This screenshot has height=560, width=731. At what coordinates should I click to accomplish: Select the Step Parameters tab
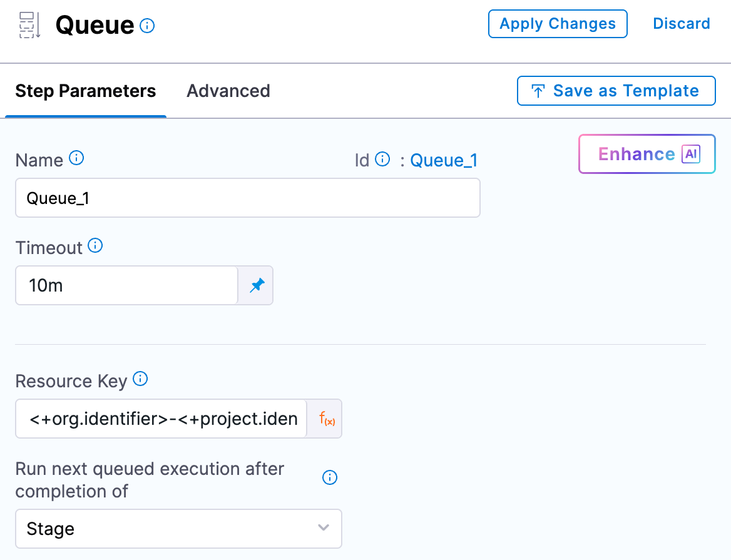[86, 91]
